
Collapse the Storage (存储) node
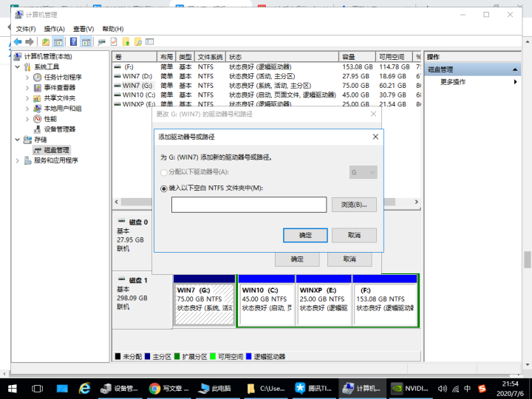[18, 140]
